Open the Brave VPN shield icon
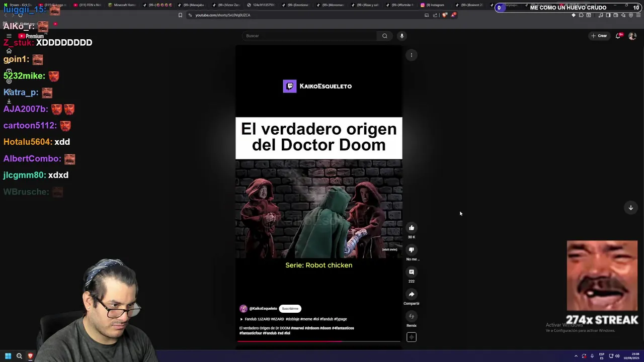 click(631, 15)
